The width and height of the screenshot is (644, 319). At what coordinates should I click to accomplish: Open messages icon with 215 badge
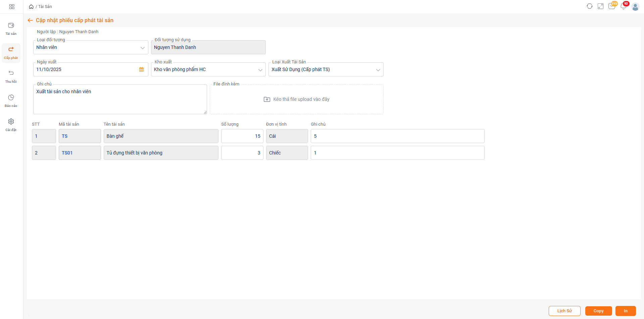611,6
